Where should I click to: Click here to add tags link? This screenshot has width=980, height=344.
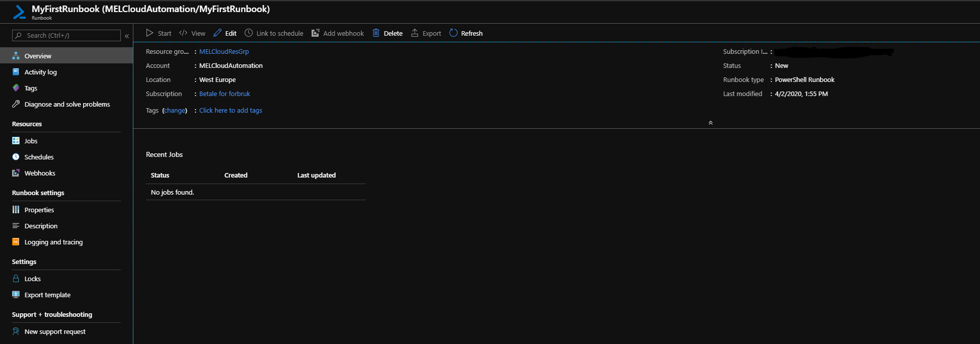(x=231, y=110)
